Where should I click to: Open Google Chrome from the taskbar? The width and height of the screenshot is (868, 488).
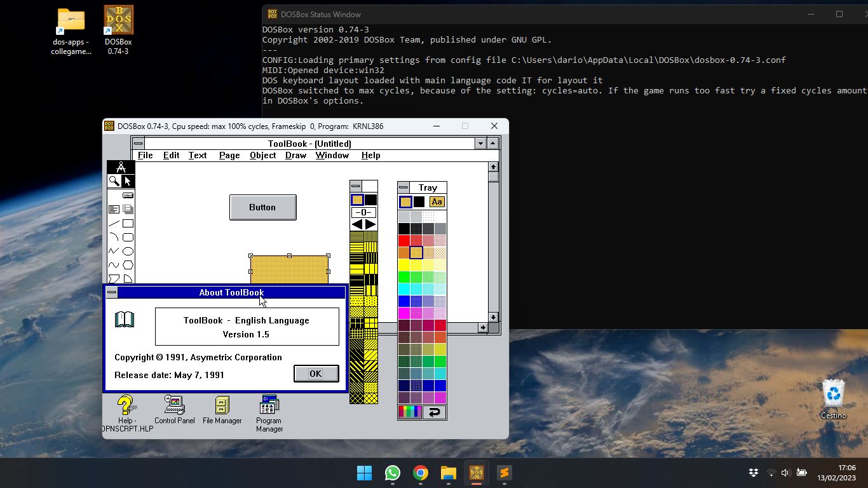coord(420,473)
